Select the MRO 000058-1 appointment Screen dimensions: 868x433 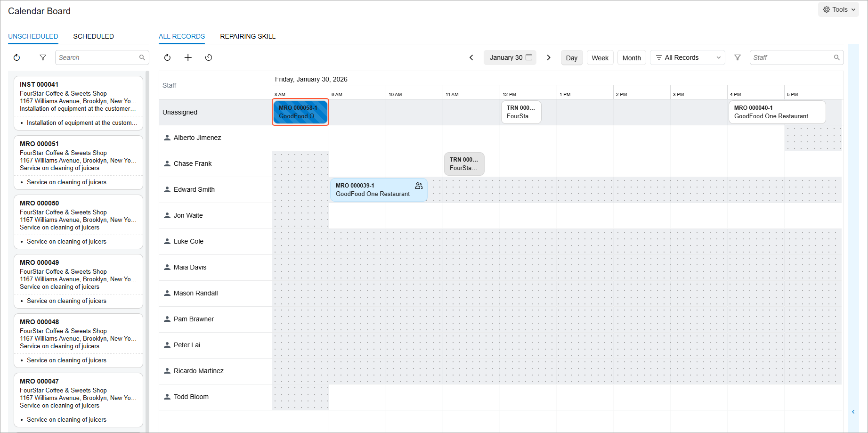click(300, 112)
